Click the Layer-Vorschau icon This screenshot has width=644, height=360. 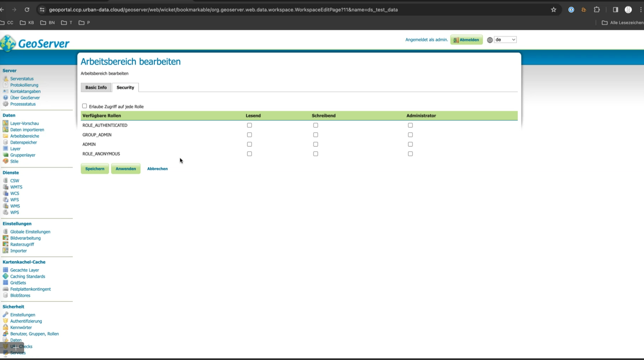coord(5,123)
